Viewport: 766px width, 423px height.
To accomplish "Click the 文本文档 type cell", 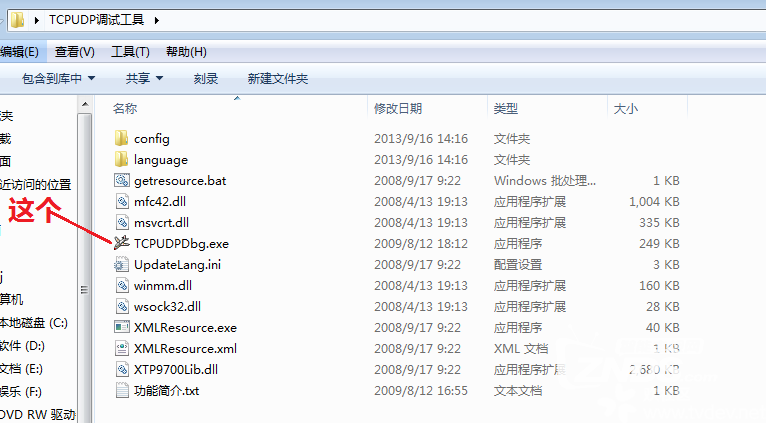I will coord(518,391).
